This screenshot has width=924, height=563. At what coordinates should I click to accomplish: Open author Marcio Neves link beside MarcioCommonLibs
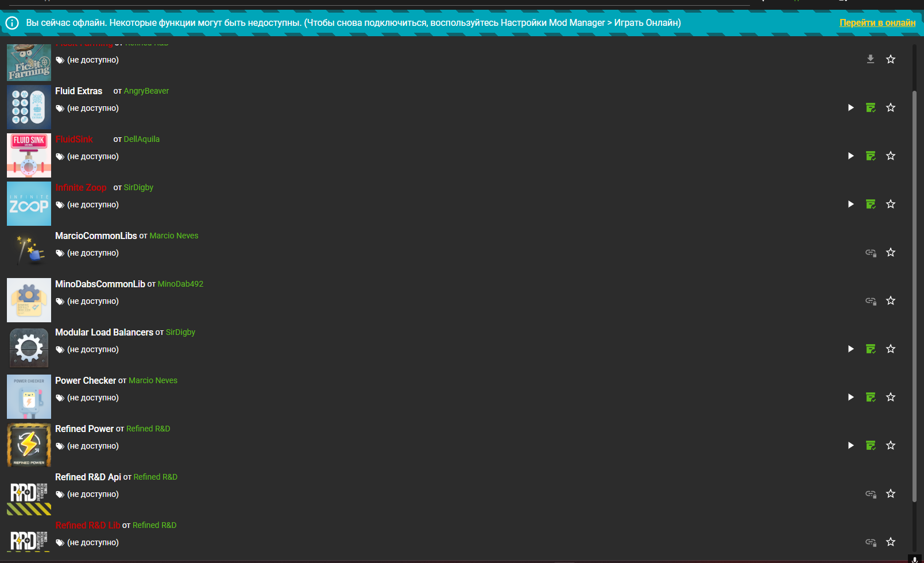coord(174,236)
